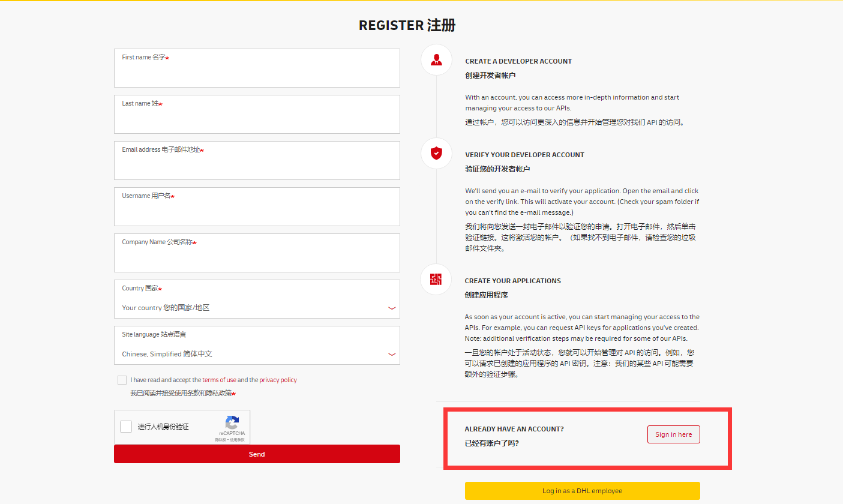Open the Country dropdown list

pyautogui.click(x=256, y=308)
